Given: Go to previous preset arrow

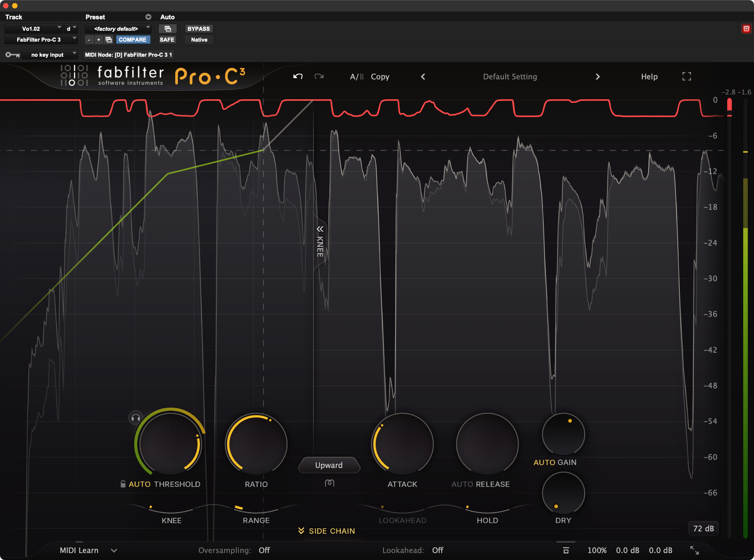Looking at the screenshot, I should click(423, 77).
